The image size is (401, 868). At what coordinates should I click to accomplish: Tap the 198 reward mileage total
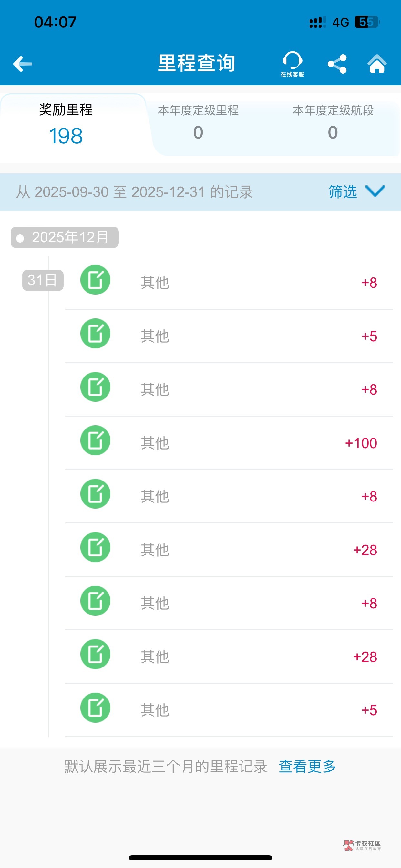(66, 136)
